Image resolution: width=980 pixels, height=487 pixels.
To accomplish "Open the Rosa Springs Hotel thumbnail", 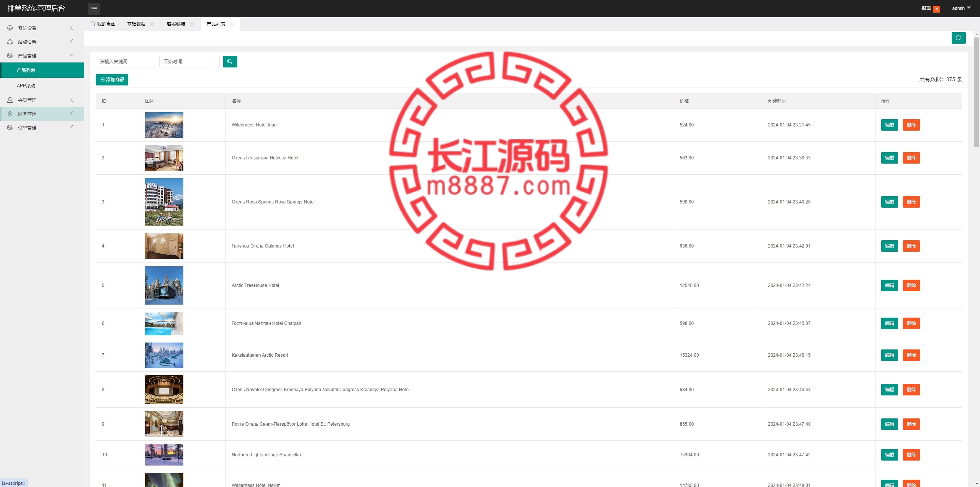I will [164, 202].
